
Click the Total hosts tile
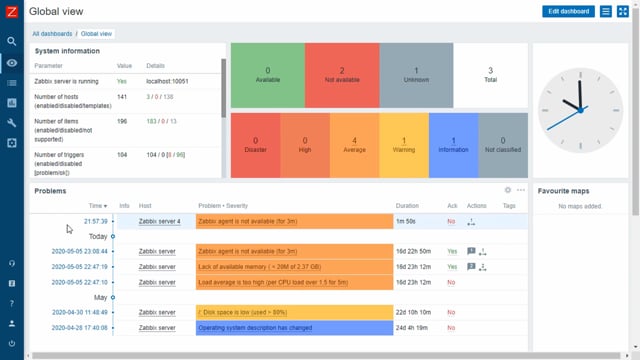pyautogui.click(x=491, y=75)
